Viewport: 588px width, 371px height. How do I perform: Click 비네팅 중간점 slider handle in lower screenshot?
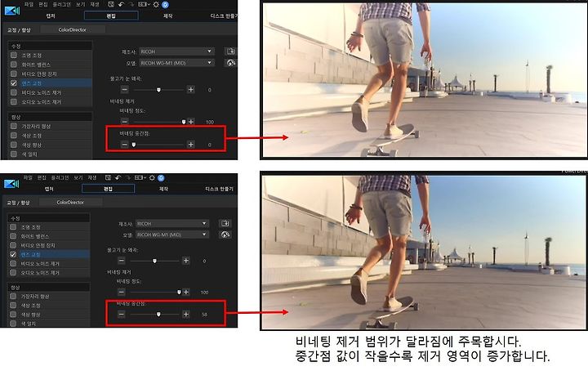158,314
